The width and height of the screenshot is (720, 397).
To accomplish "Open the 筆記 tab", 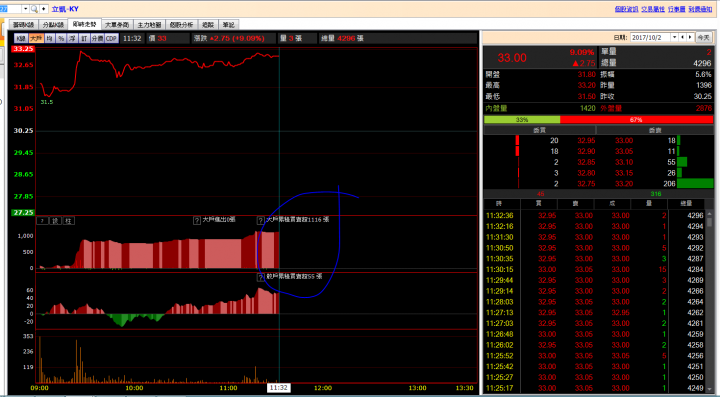I will [228, 25].
